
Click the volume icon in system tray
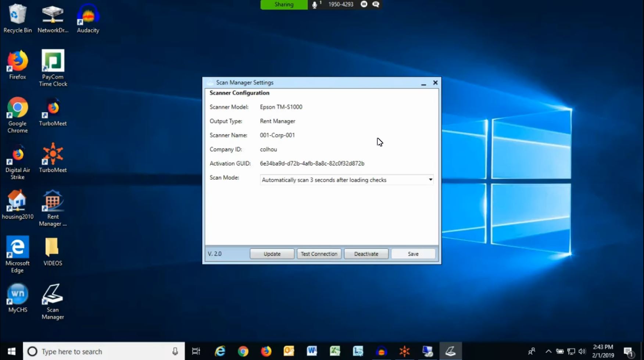point(582,351)
